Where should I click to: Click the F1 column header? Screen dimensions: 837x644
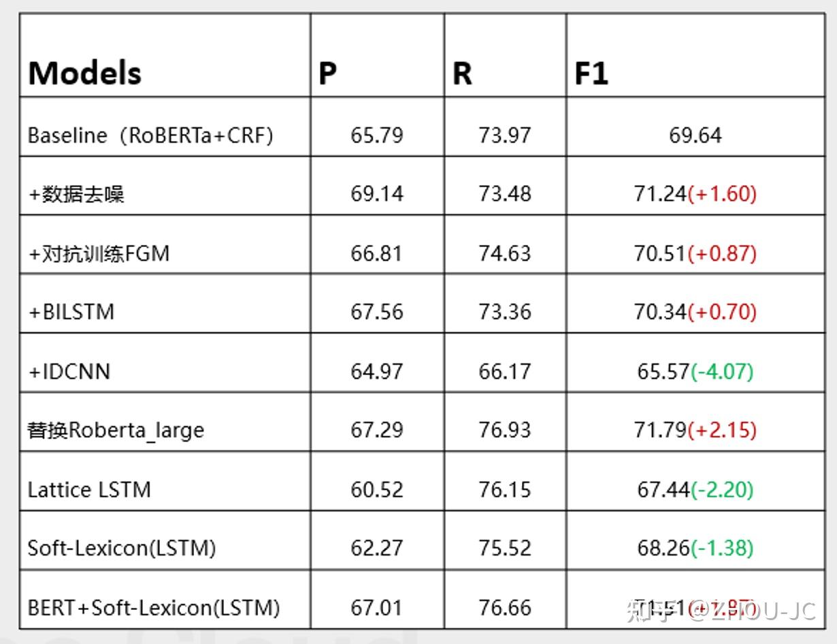(x=591, y=73)
